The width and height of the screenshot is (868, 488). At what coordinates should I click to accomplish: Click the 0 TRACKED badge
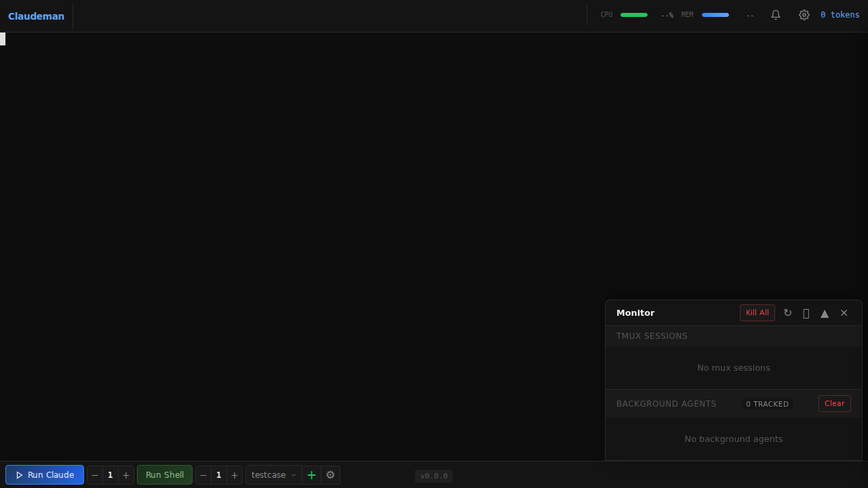767,404
